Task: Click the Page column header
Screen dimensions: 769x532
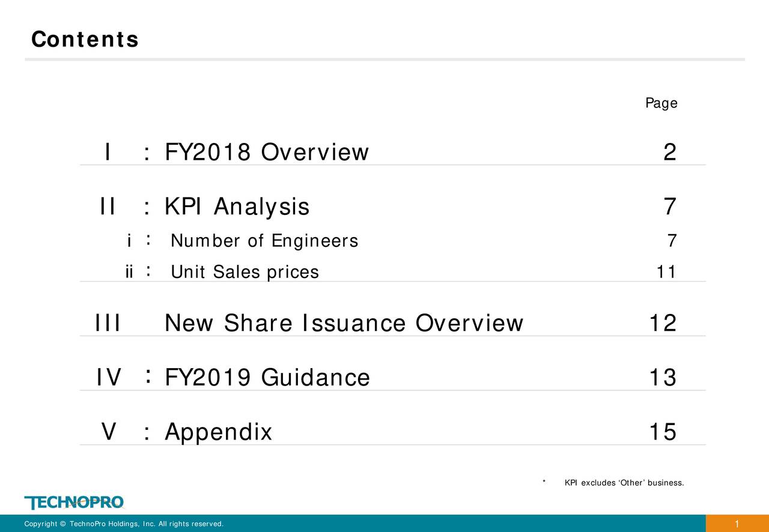Action: pos(661,103)
